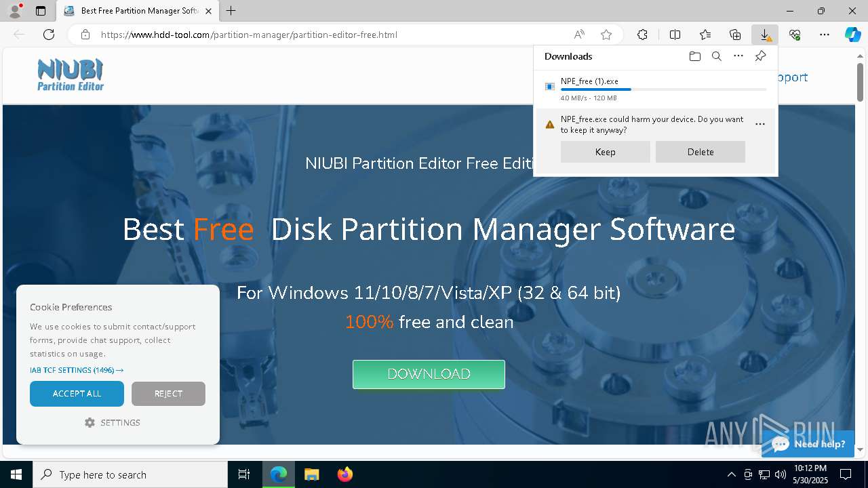Viewport: 868px width, 488px height.
Task: Toggle the Downloads toolbar button
Action: [x=765, y=35]
